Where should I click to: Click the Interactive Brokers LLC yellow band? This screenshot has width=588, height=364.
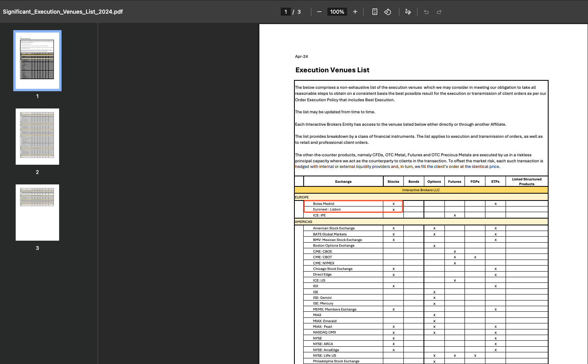[x=421, y=190]
